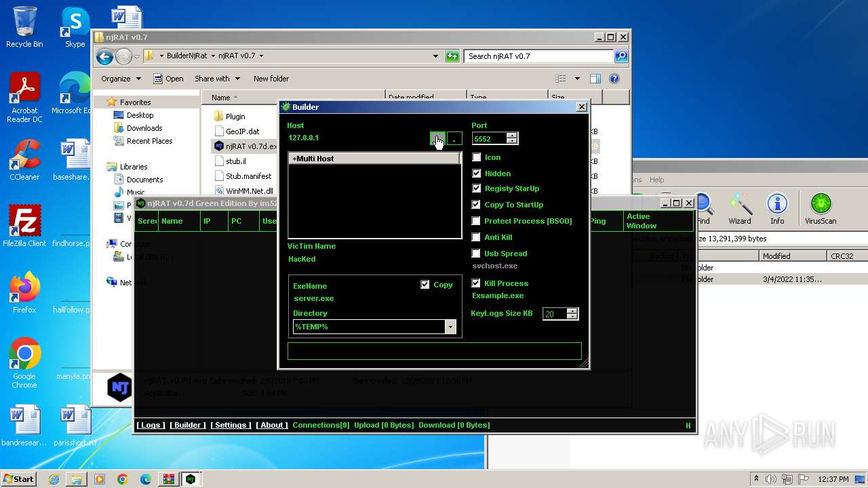The image size is (868, 488).
Task: Increase KeyLogs Size KB value
Action: click(572, 311)
